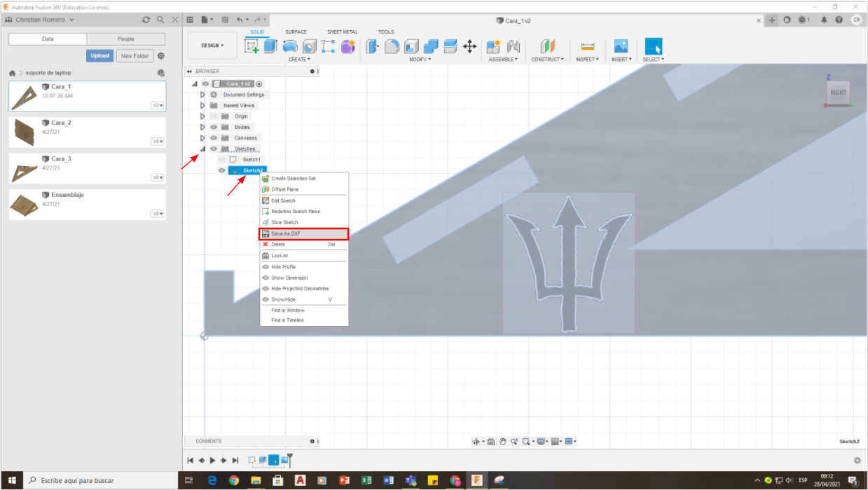The height and width of the screenshot is (490, 868).
Task: Select the Combine tool in Modify
Action: pyautogui.click(x=431, y=46)
